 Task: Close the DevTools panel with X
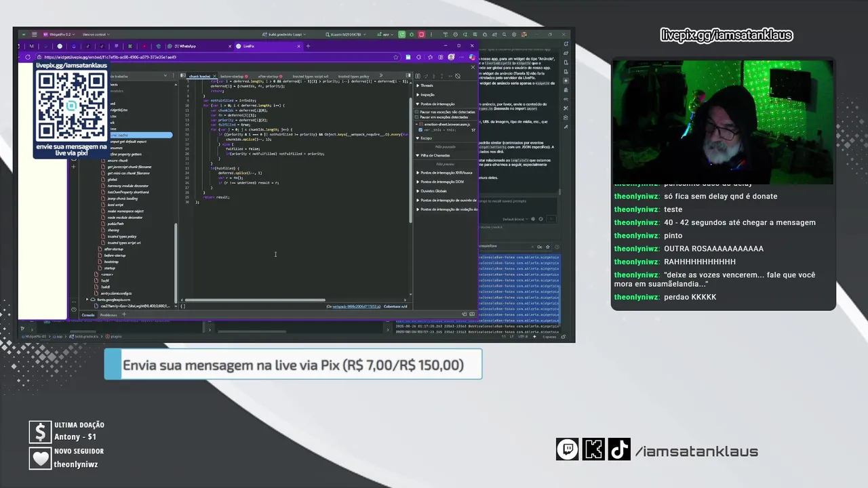473,67
